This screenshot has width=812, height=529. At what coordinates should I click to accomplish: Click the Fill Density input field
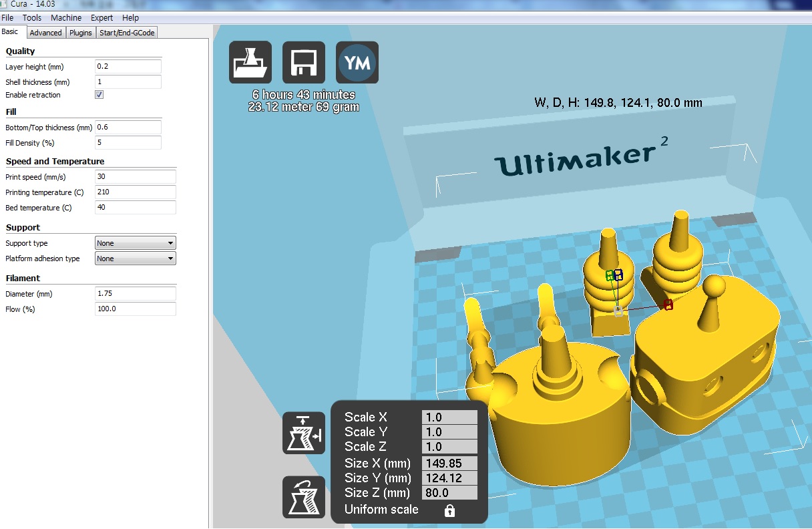(x=128, y=143)
